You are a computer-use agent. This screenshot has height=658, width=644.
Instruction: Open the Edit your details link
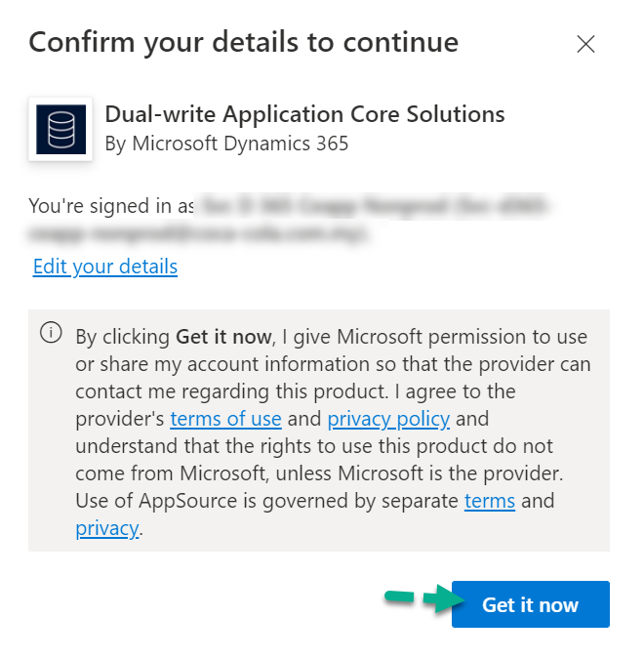105,267
